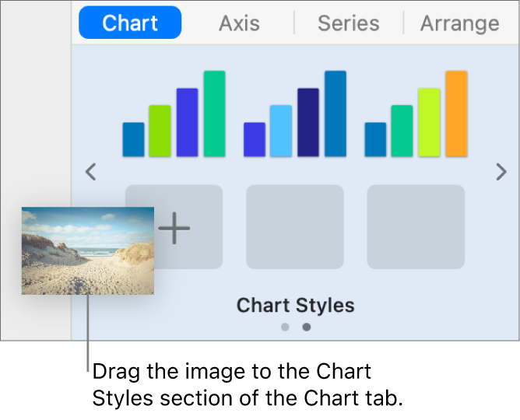Switch to the Chart tab
The width and height of the screenshot is (520, 420).
coord(130,23)
